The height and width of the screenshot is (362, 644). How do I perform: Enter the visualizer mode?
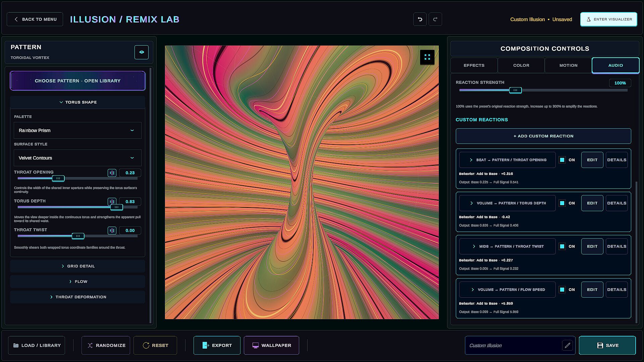pyautogui.click(x=608, y=19)
